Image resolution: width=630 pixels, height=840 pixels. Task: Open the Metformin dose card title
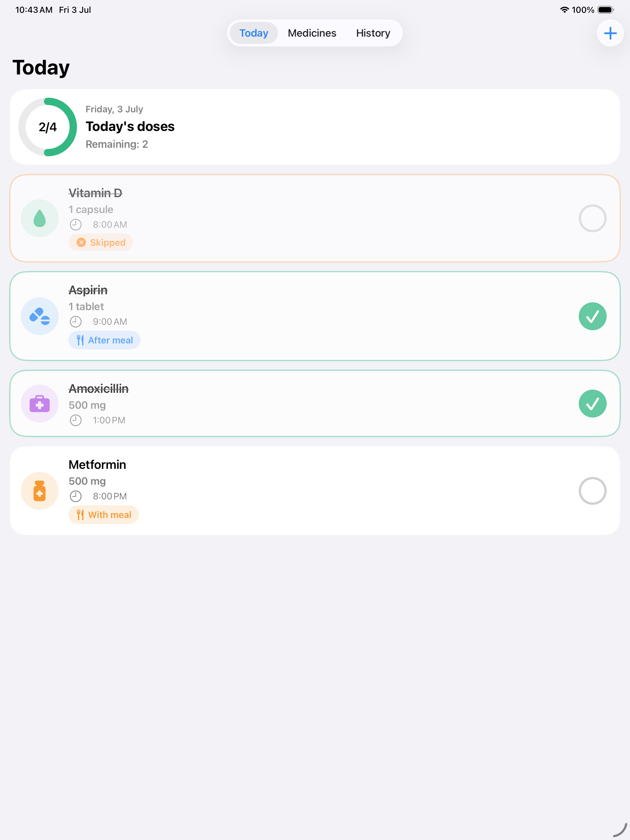[x=97, y=465]
